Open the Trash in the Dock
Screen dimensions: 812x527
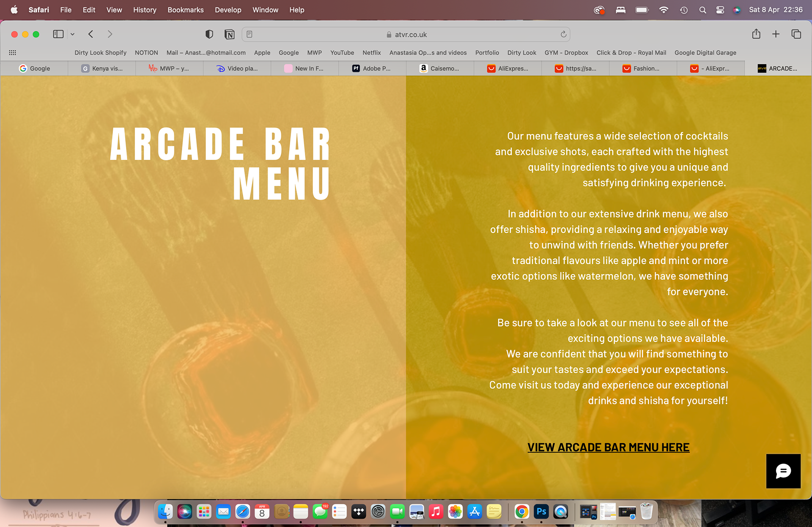pos(646,512)
